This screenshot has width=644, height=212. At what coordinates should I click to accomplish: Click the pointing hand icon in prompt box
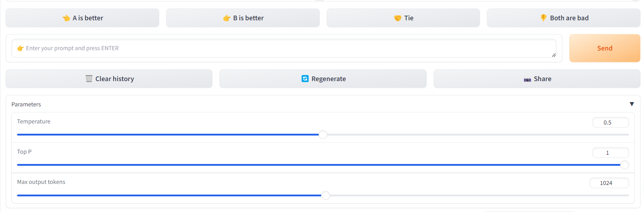click(21, 48)
